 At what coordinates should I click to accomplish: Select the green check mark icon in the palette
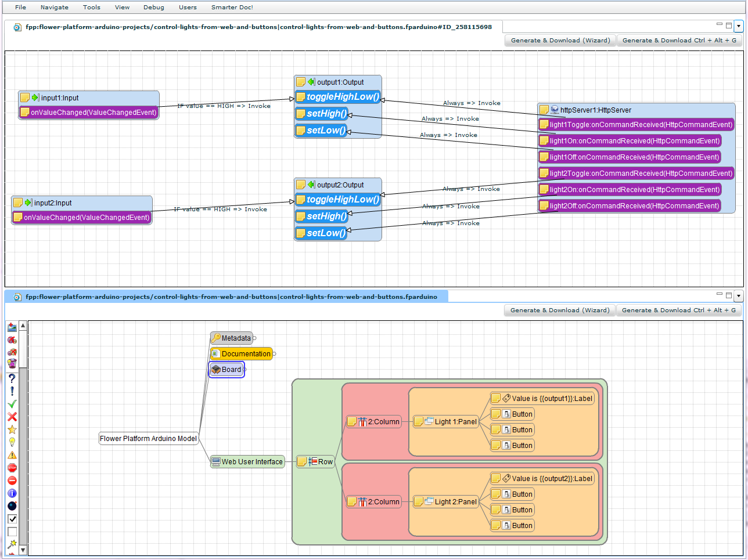pos(12,403)
